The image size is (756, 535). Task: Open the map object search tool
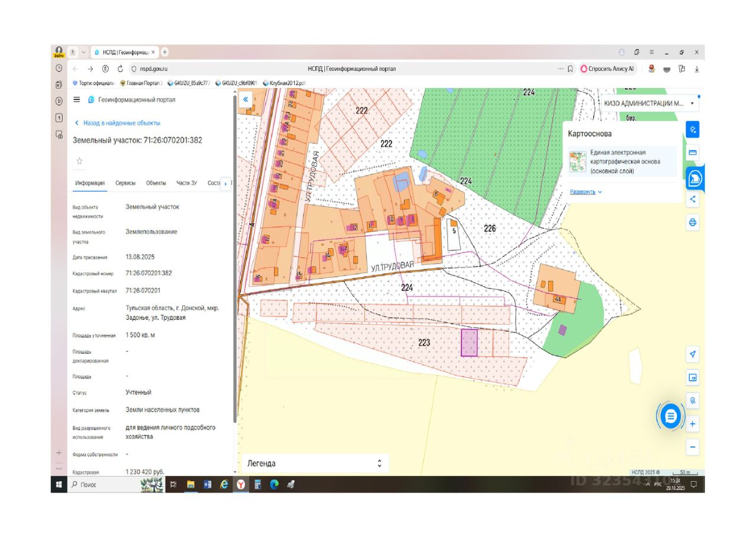coord(693,400)
